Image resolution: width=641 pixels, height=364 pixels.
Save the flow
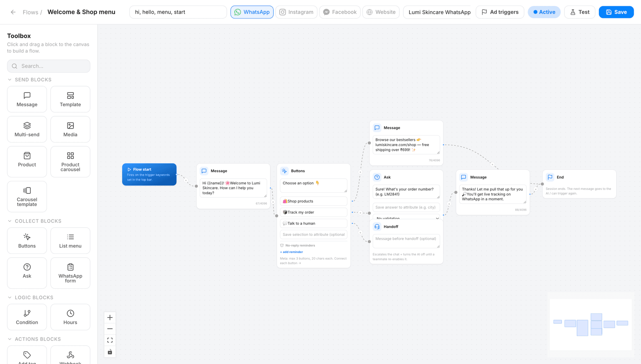(x=616, y=12)
